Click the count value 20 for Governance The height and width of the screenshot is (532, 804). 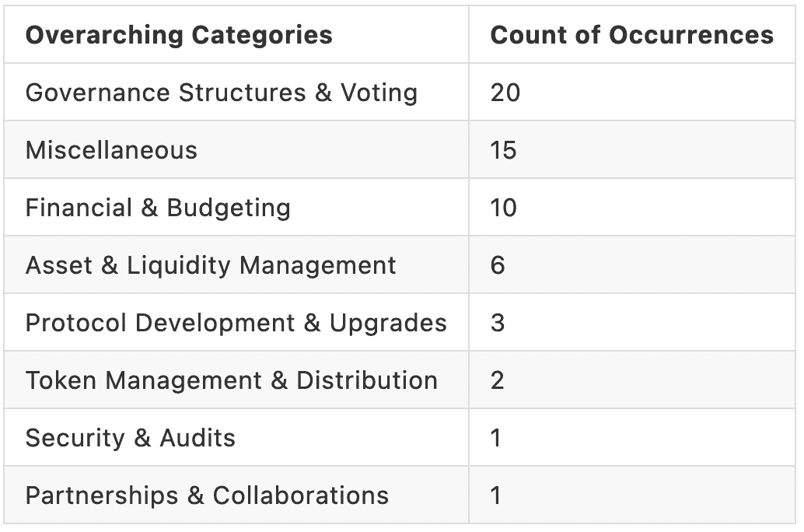505,93
